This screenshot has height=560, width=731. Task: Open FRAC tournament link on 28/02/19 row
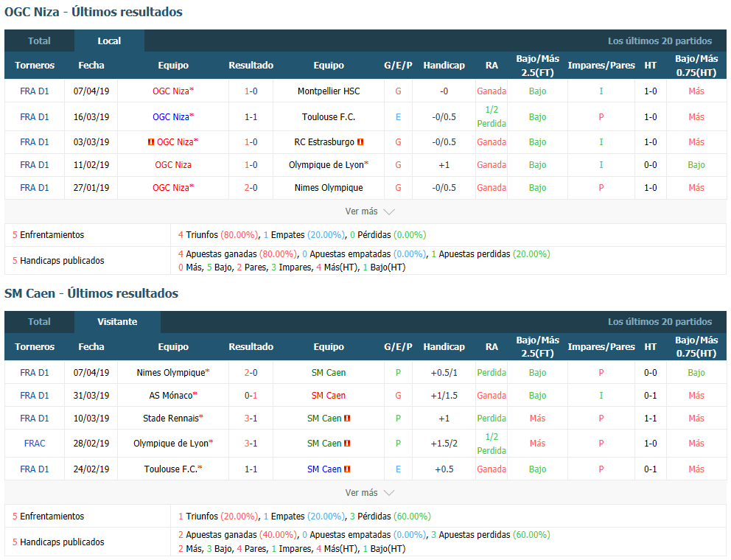click(x=35, y=444)
